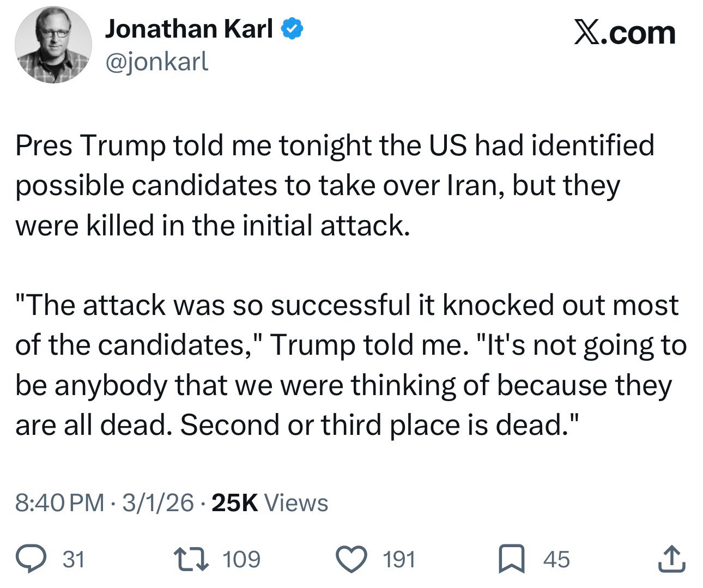
Task: Visit the @jonkarl handle
Action: (x=156, y=62)
